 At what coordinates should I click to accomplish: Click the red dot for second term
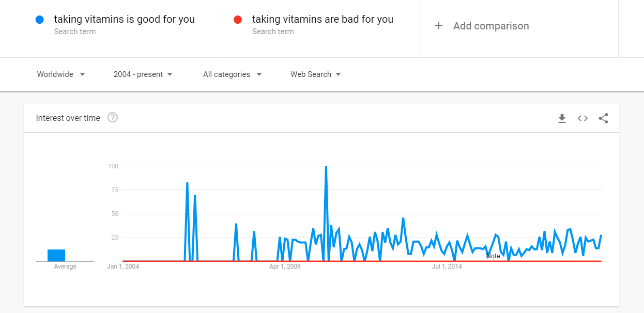238,20
